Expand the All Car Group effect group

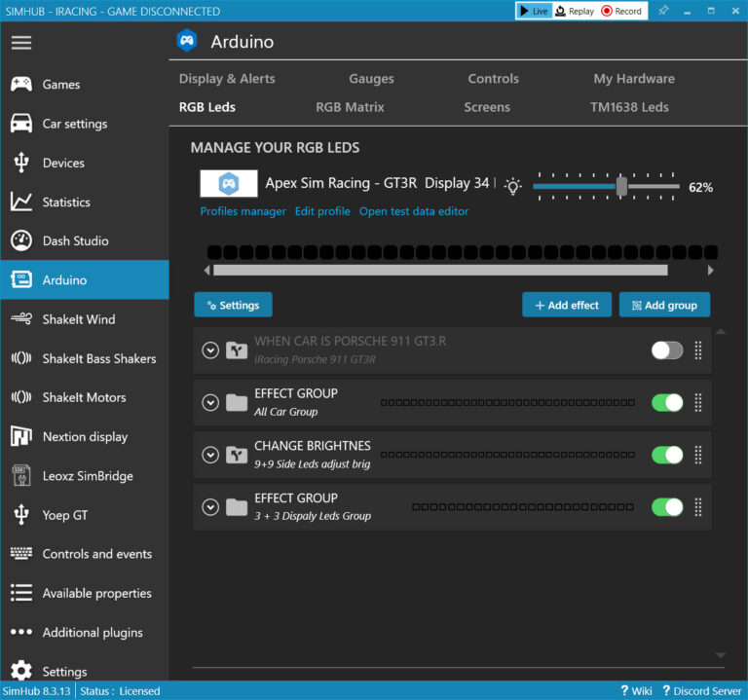tap(210, 402)
